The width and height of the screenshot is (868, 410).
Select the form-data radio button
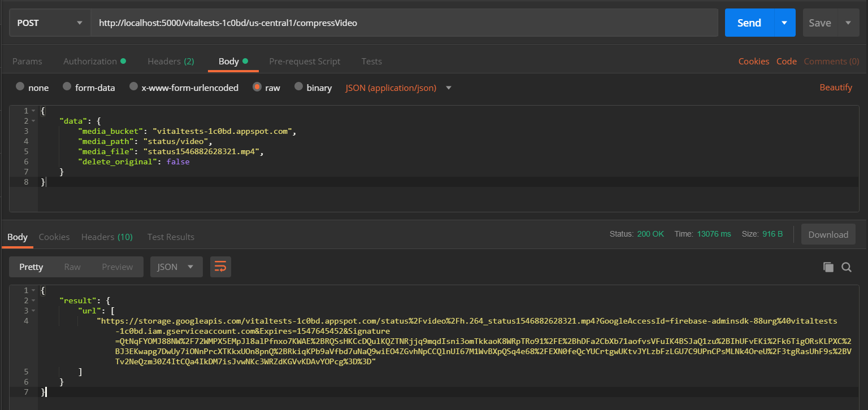tap(67, 87)
